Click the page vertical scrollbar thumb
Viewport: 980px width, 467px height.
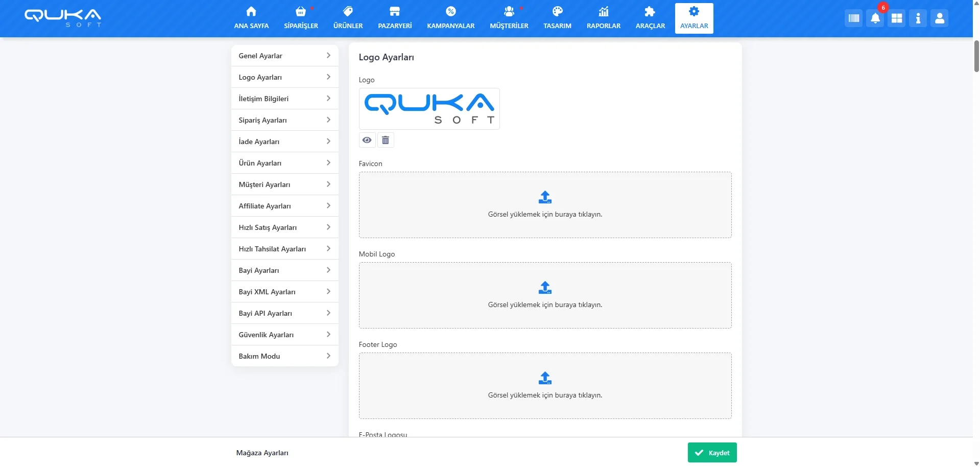pyautogui.click(x=976, y=56)
